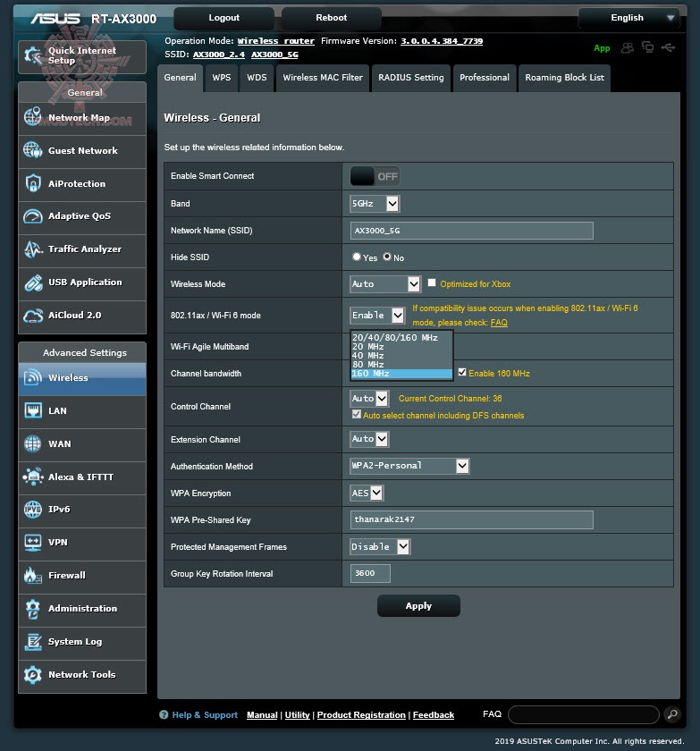The height and width of the screenshot is (751, 700).
Task: Click the network copy status icon
Action: [648, 46]
